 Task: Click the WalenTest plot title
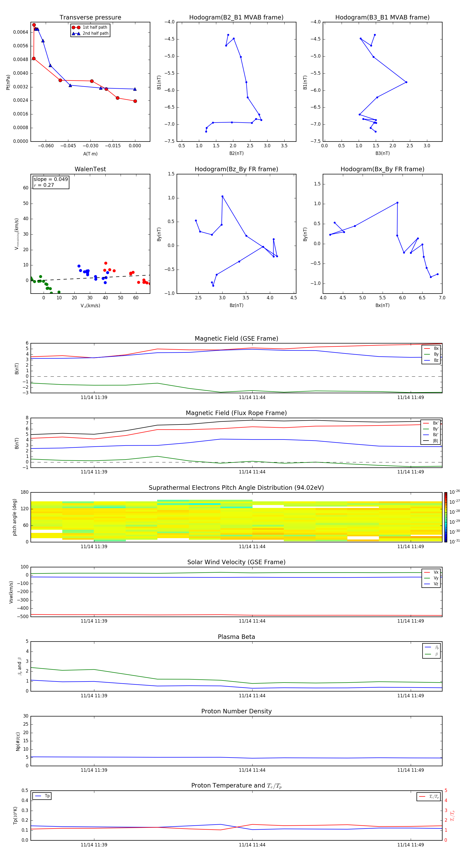pyautogui.click(x=90, y=169)
